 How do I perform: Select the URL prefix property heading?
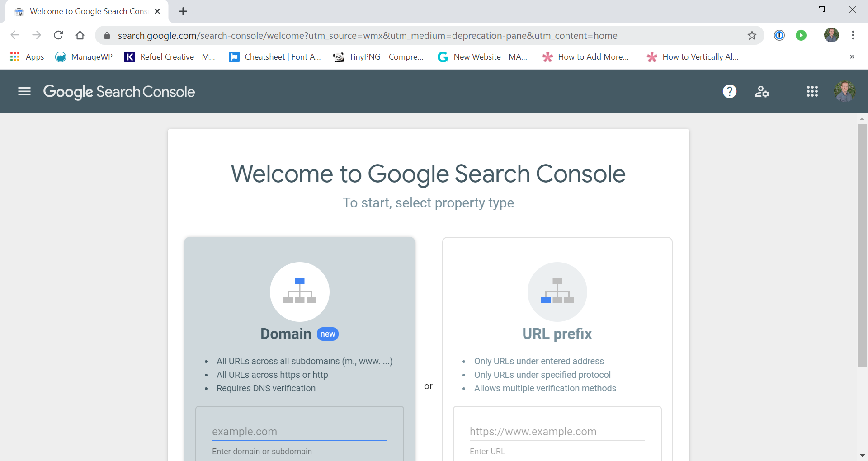(x=557, y=334)
